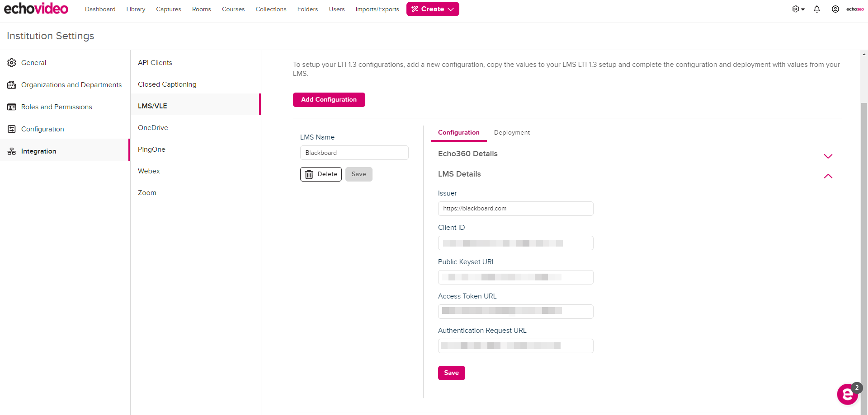Viewport: 868px width, 415px height.
Task: Click the LMS Name input field
Action: click(354, 153)
